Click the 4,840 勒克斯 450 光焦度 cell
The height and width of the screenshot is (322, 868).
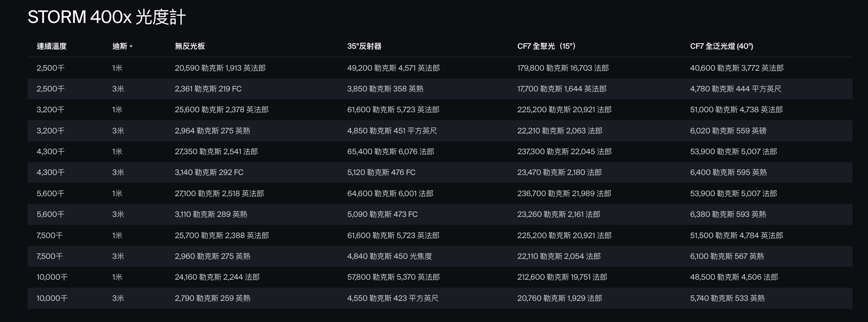390,256
